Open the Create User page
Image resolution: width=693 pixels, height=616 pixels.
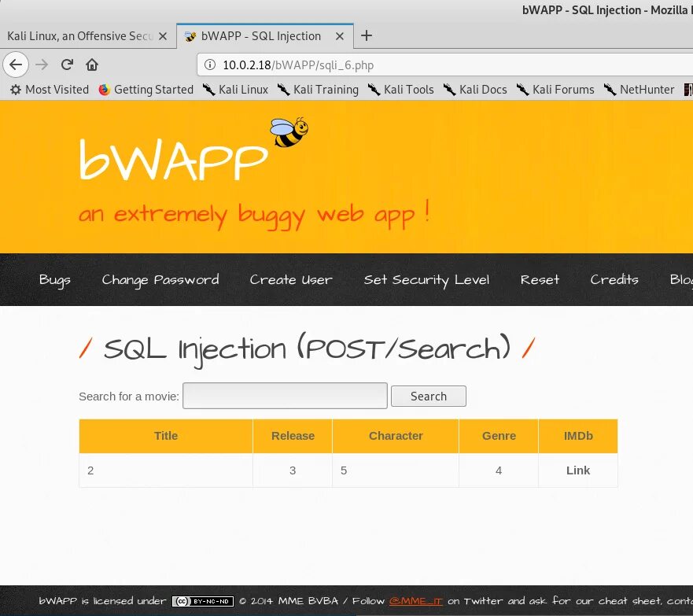tap(291, 280)
